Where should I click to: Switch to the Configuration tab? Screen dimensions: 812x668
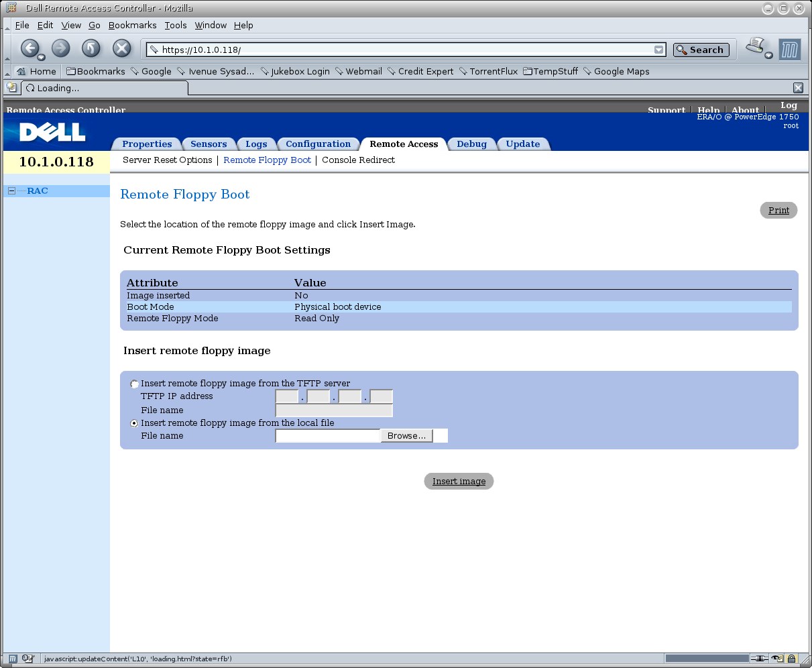click(x=318, y=144)
